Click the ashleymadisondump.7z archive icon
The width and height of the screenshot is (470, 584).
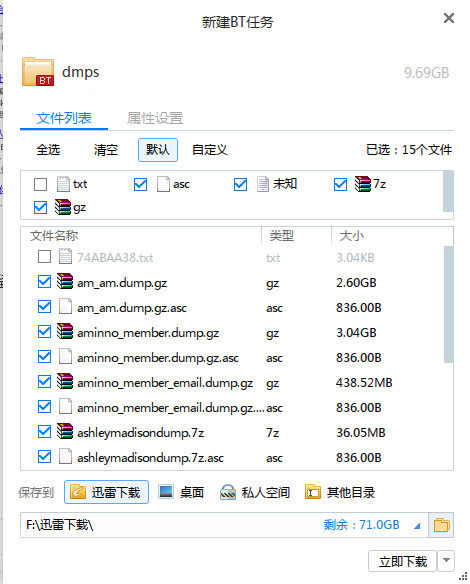click(65, 431)
